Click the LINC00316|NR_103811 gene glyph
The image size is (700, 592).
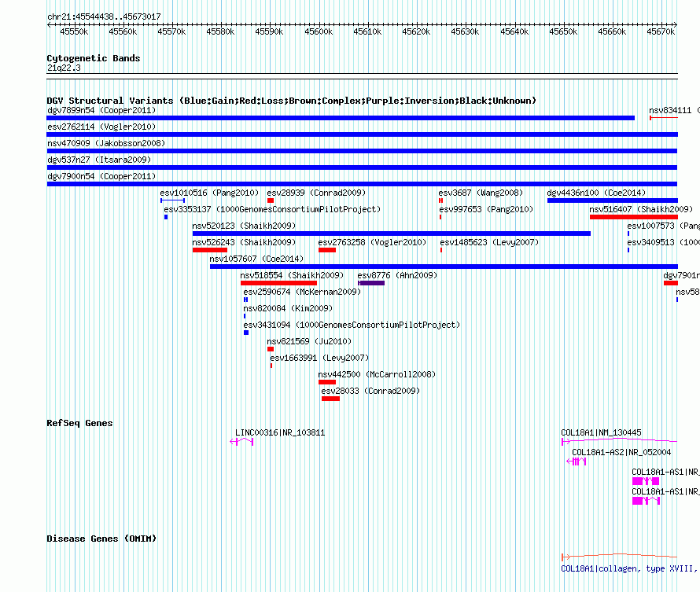[x=241, y=442]
